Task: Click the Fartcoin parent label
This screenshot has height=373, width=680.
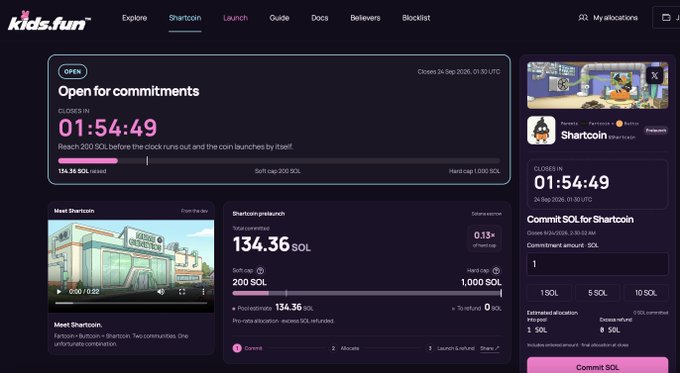Action: tap(600, 124)
